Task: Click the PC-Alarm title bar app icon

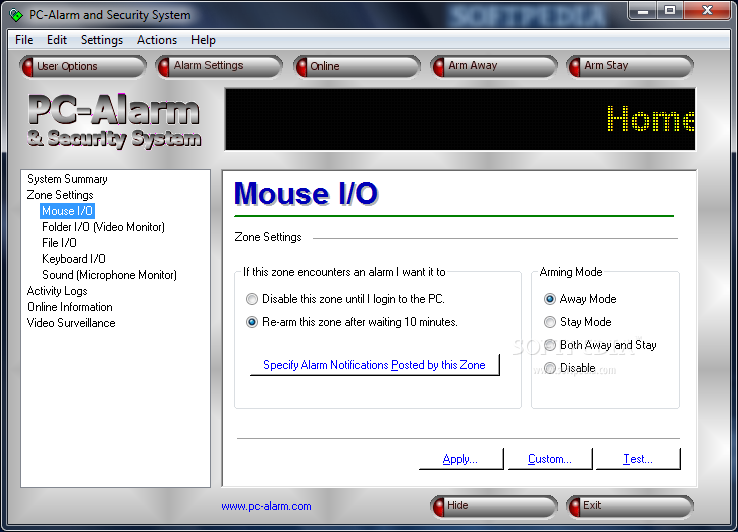Action: pos(16,15)
